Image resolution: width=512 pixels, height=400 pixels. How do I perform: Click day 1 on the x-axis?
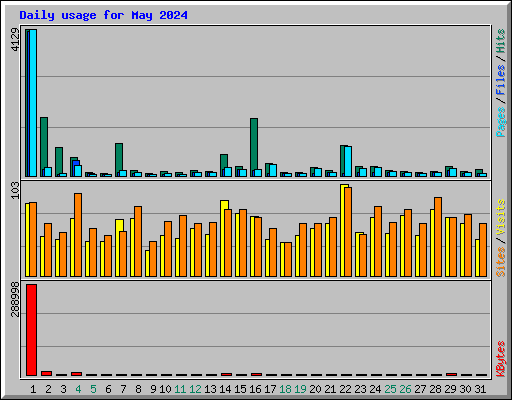pos(33,389)
